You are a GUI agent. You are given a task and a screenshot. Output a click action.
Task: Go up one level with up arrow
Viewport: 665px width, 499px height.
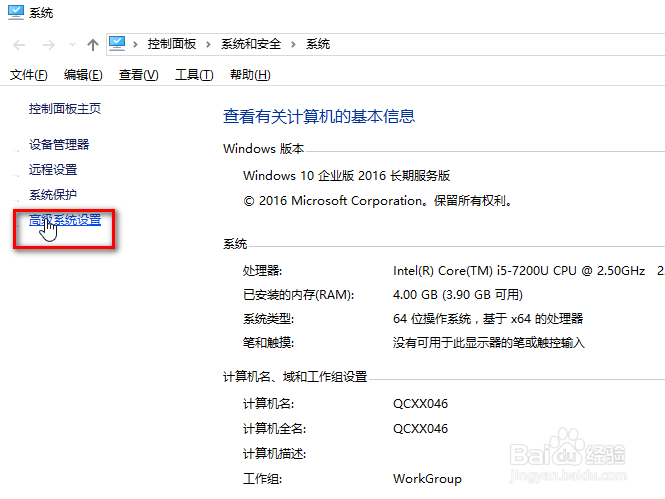(x=93, y=45)
